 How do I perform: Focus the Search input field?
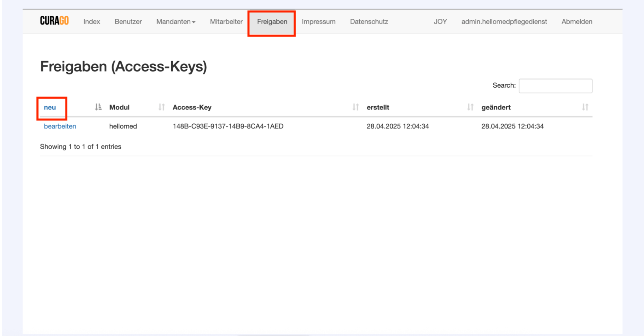[555, 86]
